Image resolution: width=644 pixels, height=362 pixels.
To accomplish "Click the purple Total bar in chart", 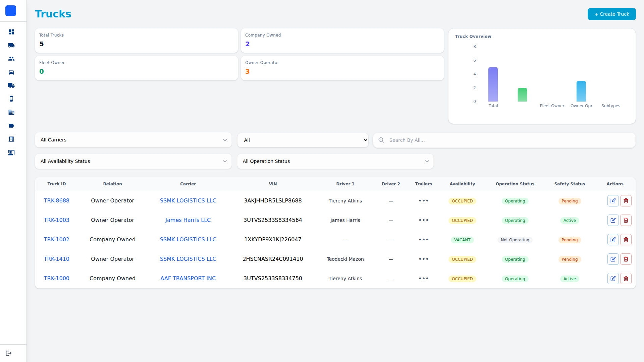I will pyautogui.click(x=493, y=84).
